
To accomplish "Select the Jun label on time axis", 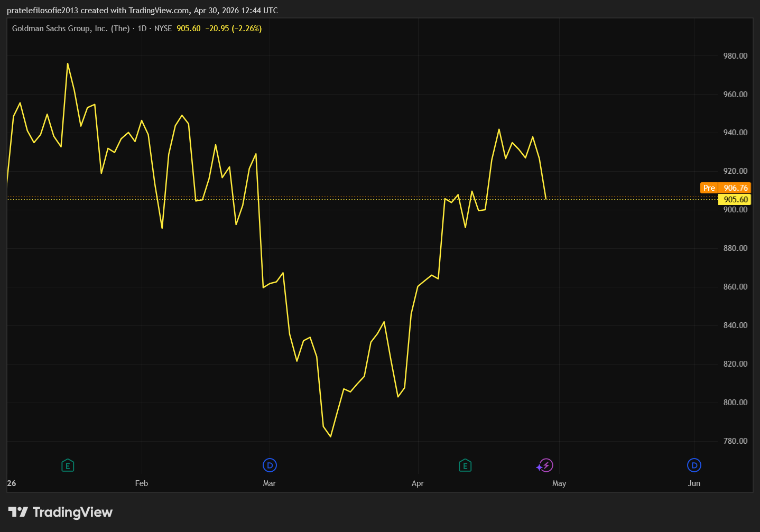I will pyautogui.click(x=694, y=483).
